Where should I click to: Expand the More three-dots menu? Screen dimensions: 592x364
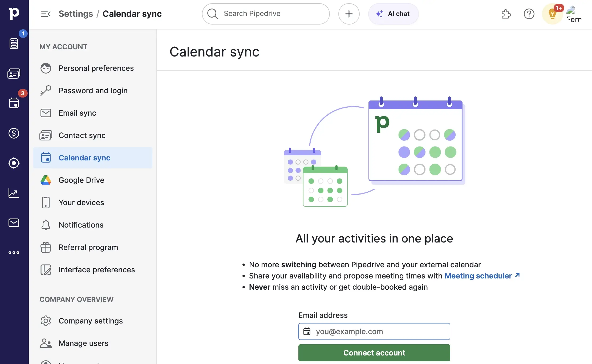pyautogui.click(x=14, y=253)
